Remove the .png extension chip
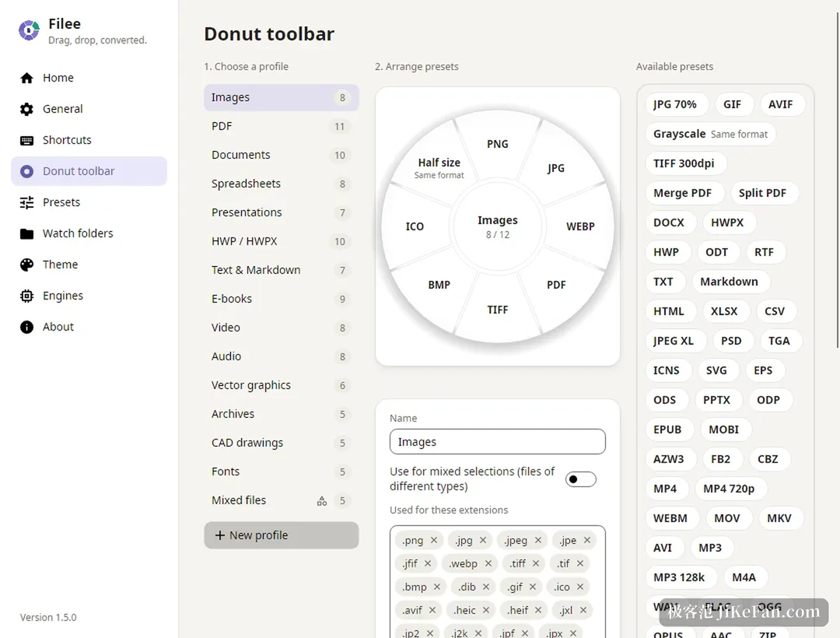This screenshot has width=840, height=638. pos(434,540)
